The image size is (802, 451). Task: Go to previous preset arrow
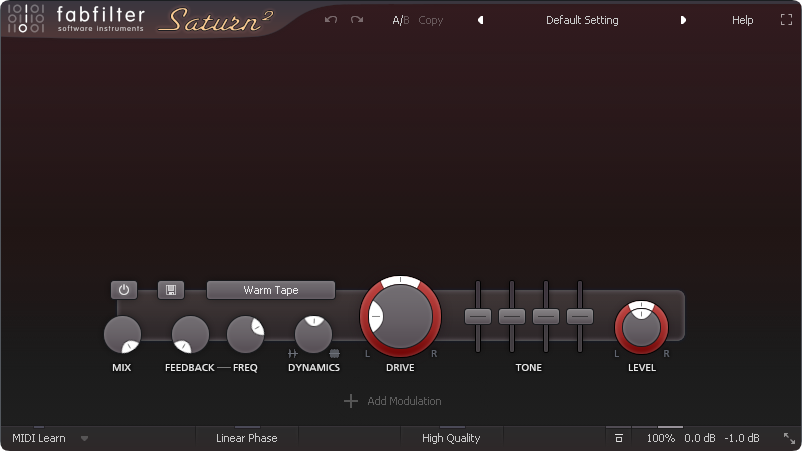480,20
